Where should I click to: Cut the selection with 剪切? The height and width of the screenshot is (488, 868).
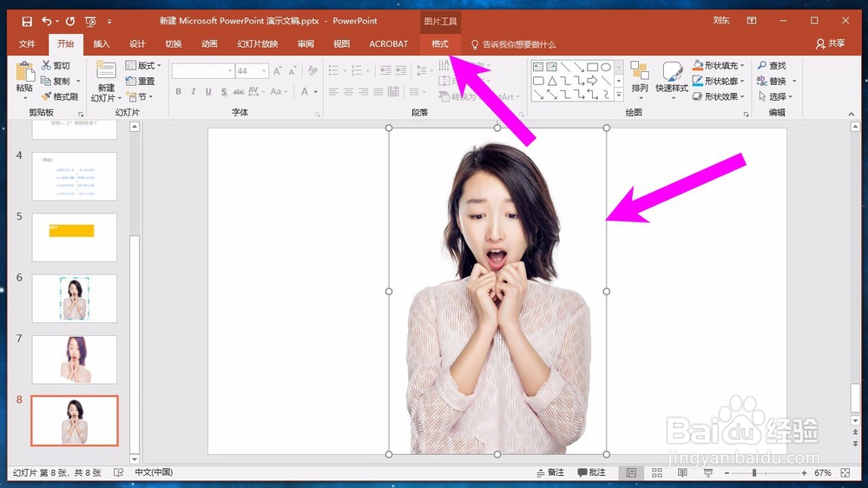pos(56,65)
